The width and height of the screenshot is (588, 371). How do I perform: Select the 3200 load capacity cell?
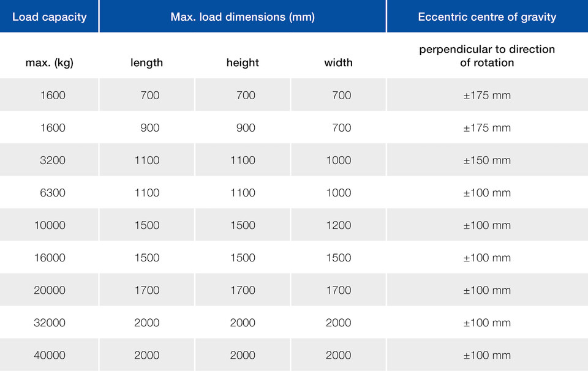pos(49,160)
